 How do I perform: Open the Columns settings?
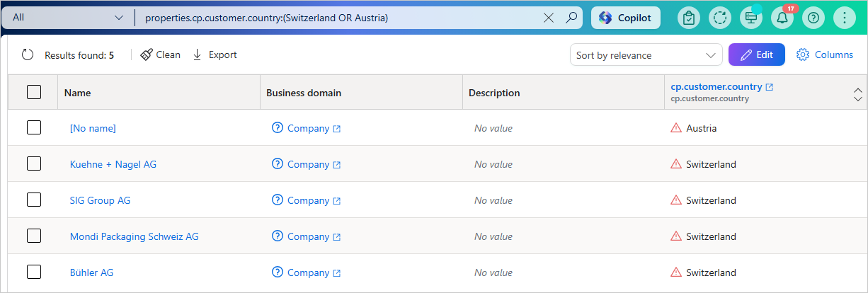[x=825, y=54]
